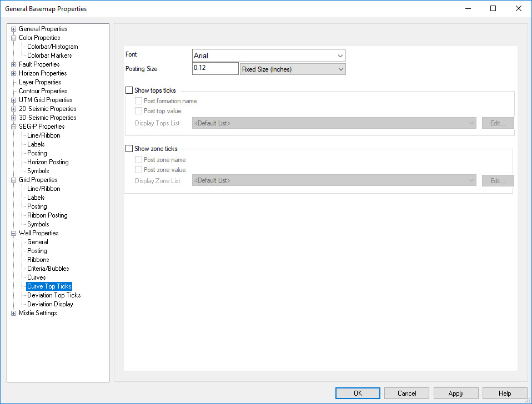Select Ribbon Posting under Grid Properties
Image resolution: width=532 pixels, height=404 pixels.
47,215
